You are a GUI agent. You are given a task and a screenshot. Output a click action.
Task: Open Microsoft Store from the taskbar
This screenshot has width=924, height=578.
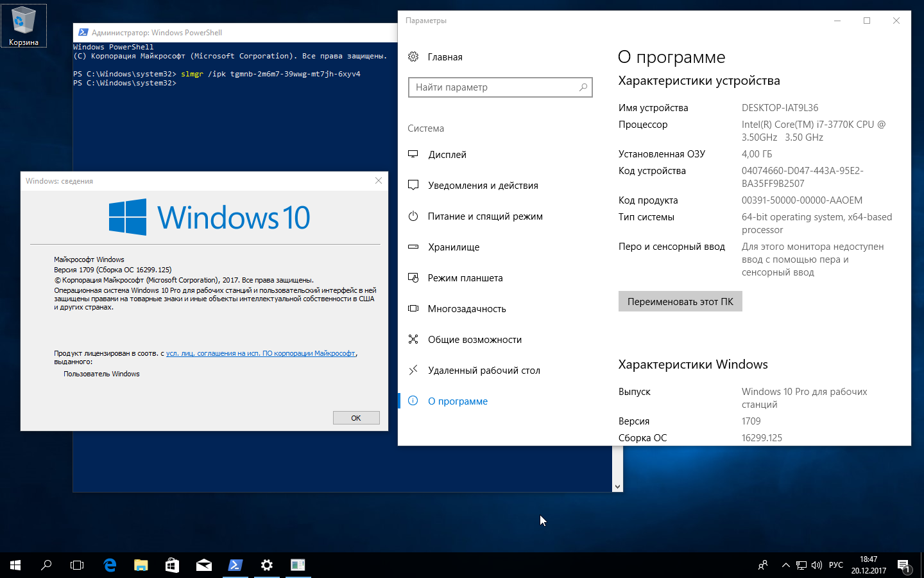click(x=171, y=565)
